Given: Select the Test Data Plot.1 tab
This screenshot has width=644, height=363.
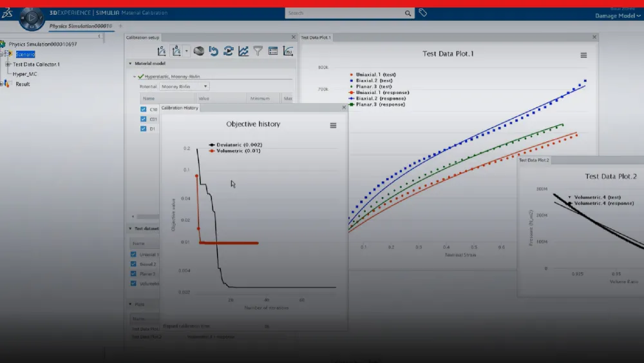Looking at the screenshot, I should point(316,37).
